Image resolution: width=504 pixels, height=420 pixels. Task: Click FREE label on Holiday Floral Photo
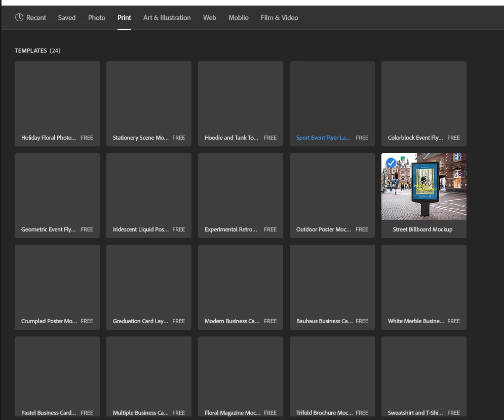(x=87, y=138)
